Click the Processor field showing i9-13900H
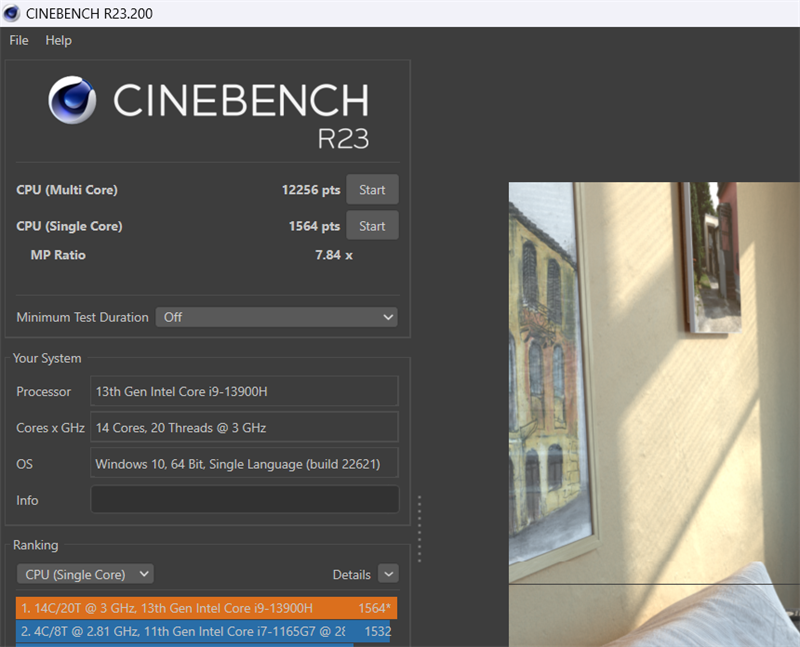Image resolution: width=800 pixels, height=647 pixels. (244, 391)
